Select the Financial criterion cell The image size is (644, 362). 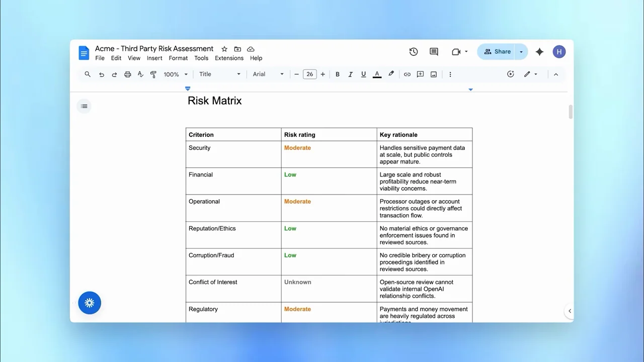[233, 181]
